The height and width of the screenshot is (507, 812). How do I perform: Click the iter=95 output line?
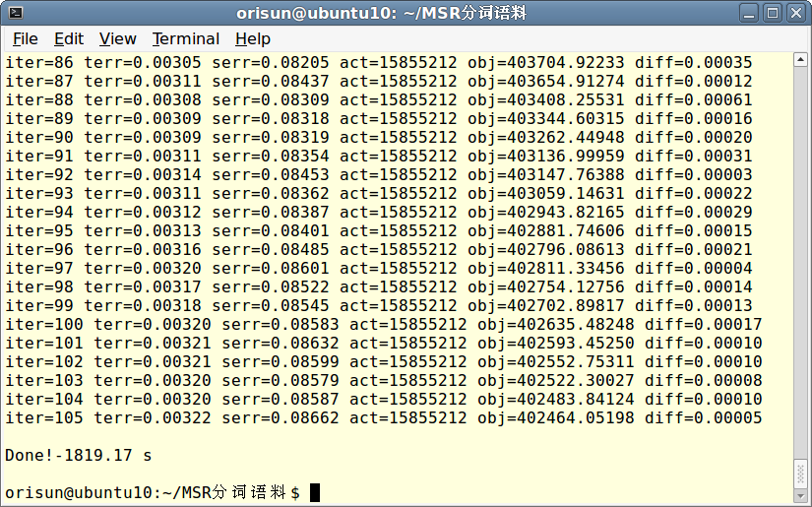379,230
